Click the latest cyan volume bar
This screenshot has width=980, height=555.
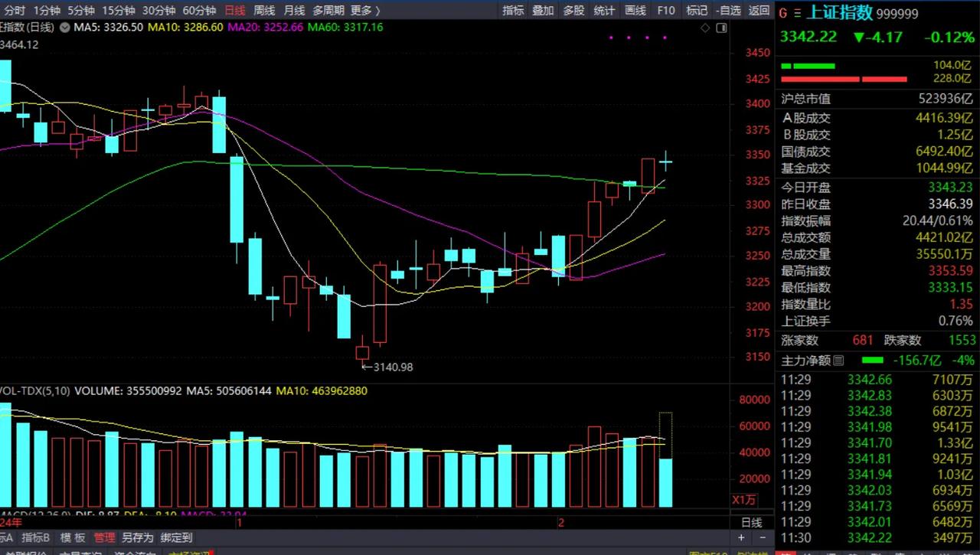(666, 483)
